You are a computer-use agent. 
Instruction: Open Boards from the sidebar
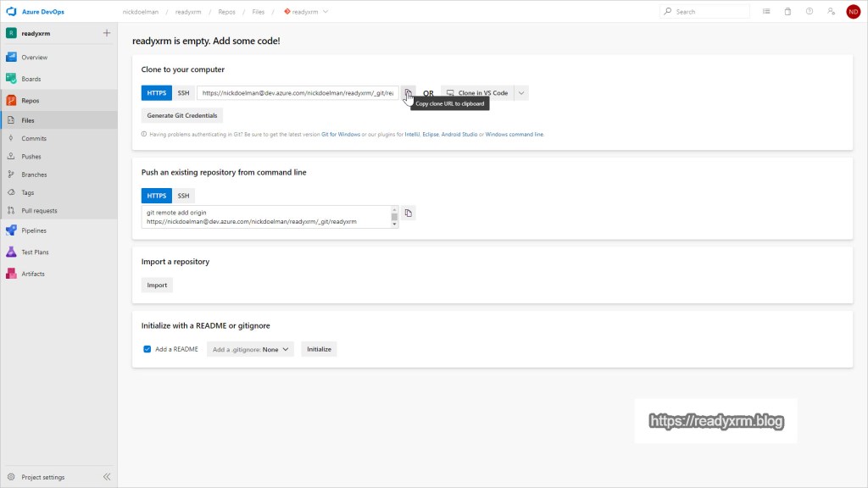tap(31, 79)
